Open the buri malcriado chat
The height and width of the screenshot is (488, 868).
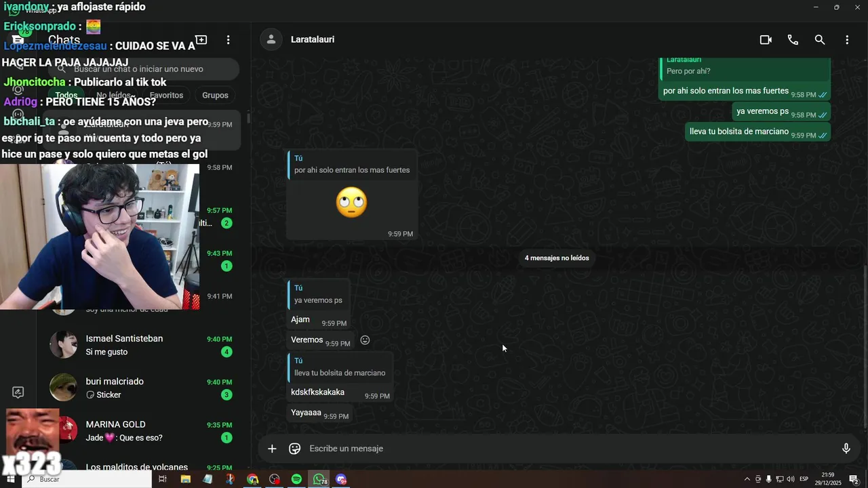coord(141,388)
